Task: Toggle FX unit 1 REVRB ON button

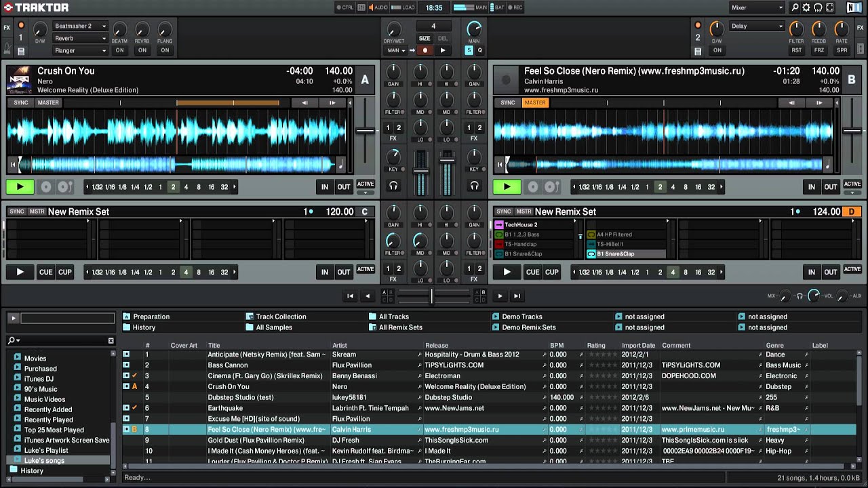Action: tap(142, 50)
